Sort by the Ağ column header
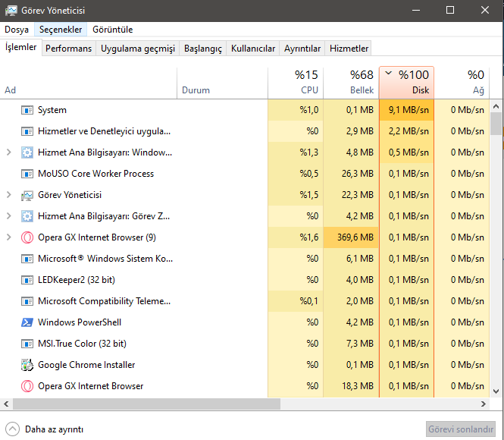This screenshot has width=504, height=440. [x=462, y=83]
